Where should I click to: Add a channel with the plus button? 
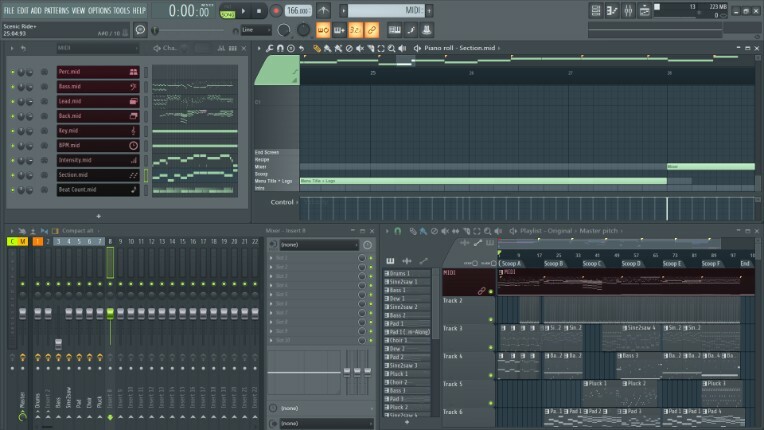point(98,216)
